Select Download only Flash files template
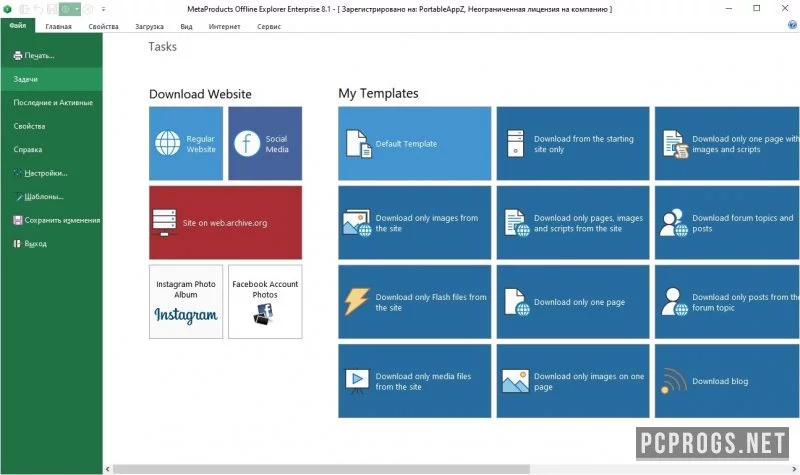 [x=414, y=302]
